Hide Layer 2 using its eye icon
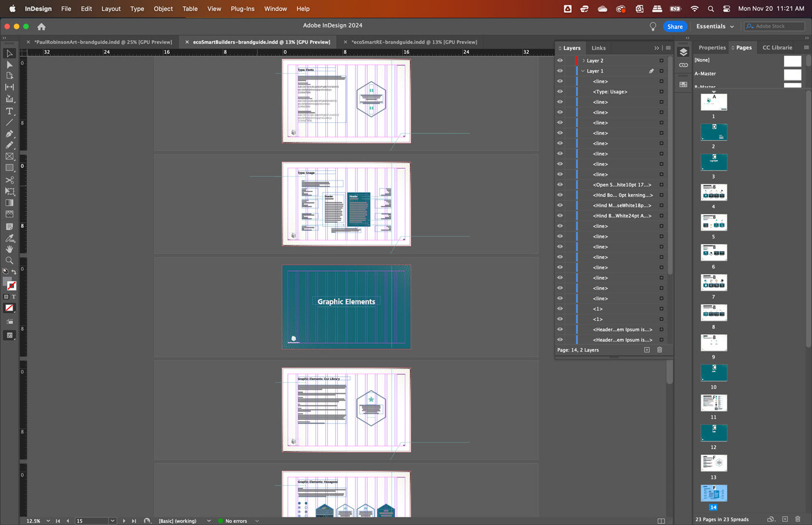 (560, 60)
